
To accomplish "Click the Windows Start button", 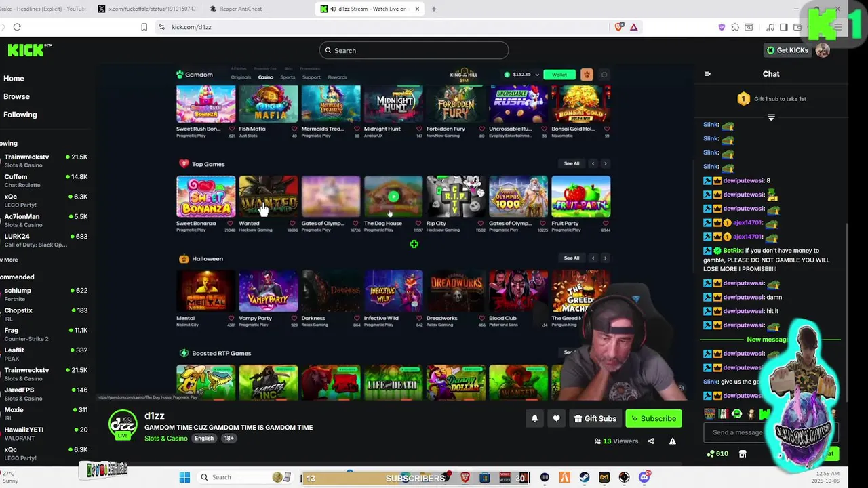I will coord(184,477).
